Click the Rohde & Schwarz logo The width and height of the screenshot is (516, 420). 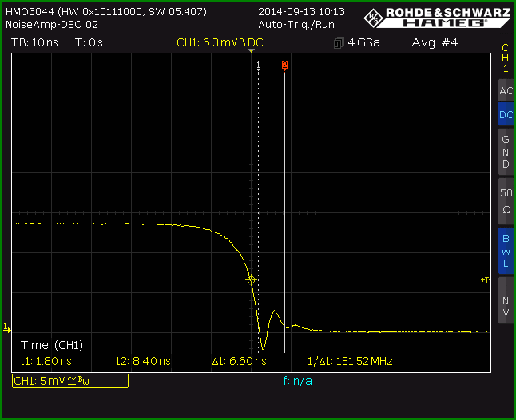coord(438,18)
